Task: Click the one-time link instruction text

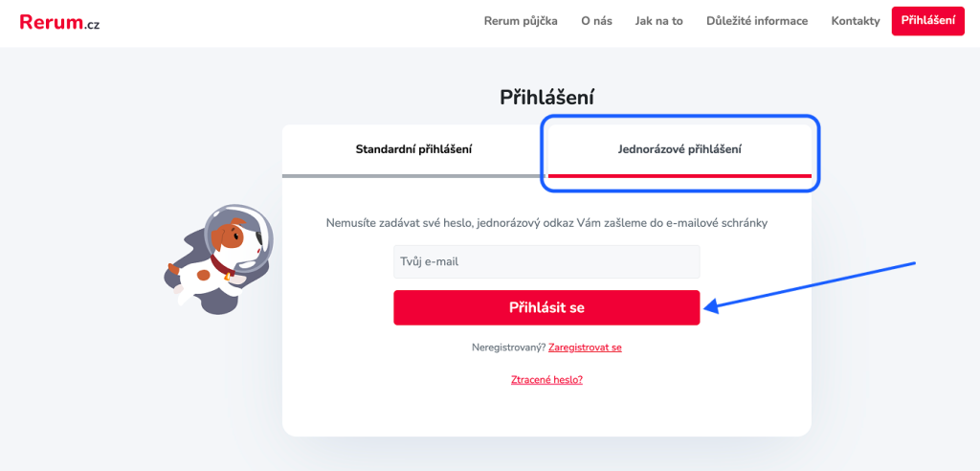Action: 546,223
